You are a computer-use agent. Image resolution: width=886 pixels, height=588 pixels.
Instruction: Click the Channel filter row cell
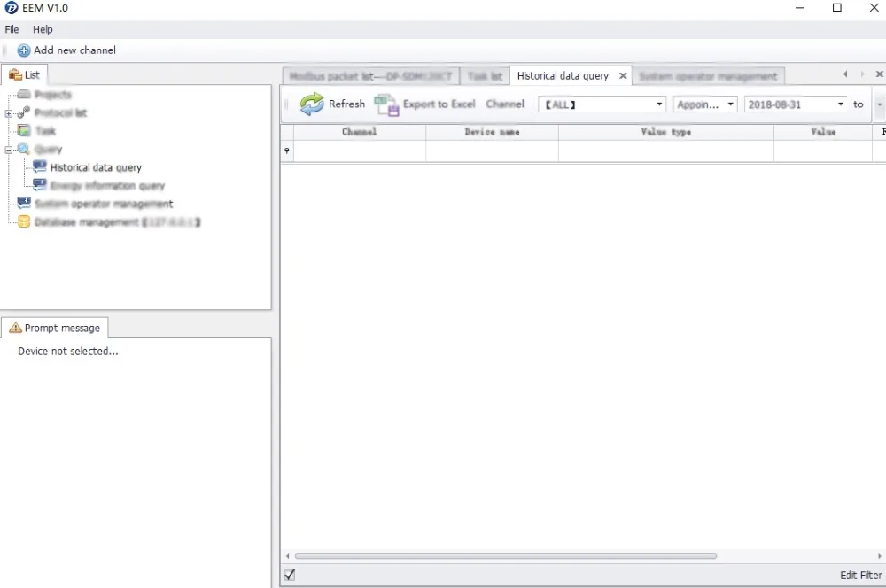click(x=360, y=151)
